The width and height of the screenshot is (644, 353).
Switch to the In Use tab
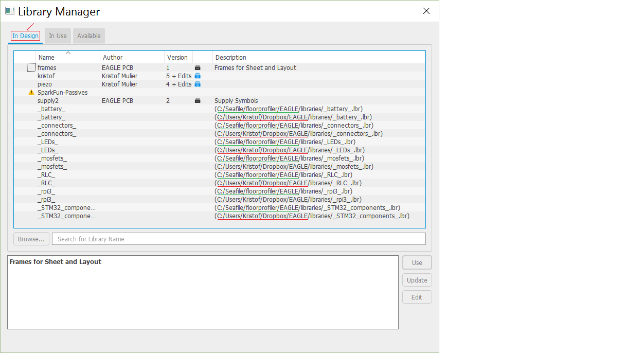[x=57, y=36]
